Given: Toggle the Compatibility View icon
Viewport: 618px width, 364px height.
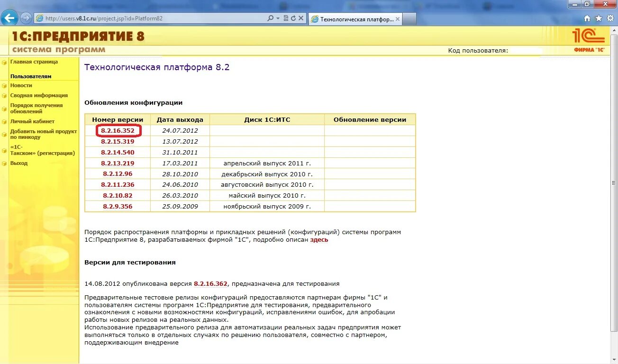Looking at the screenshot, I should 286,18.
